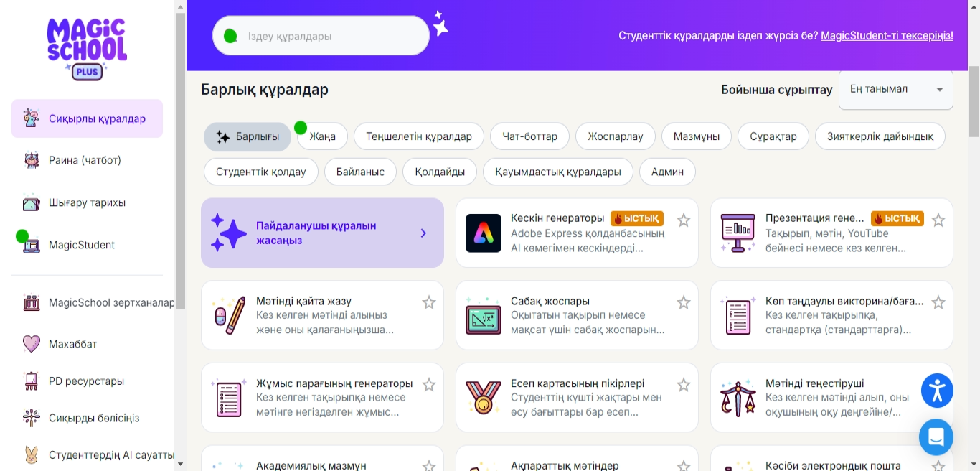
Task: Favorite Кескін генераторы with its star
Action: (684, 220)
